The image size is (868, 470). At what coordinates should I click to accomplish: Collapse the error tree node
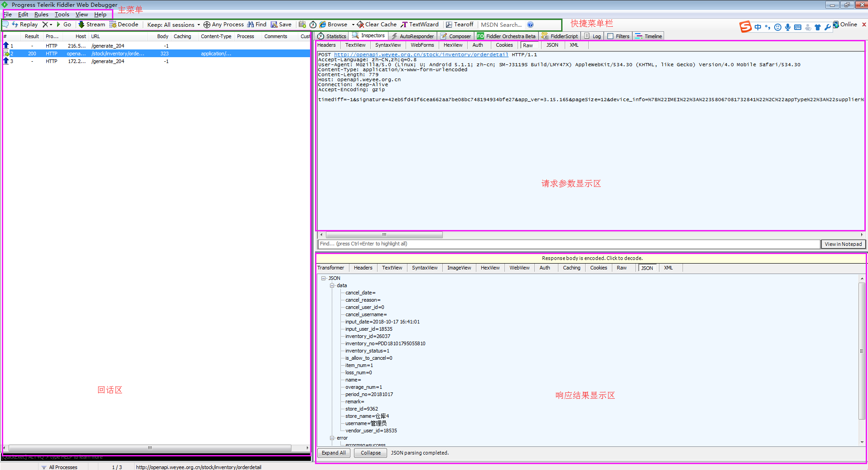click(x=332, y=438)
